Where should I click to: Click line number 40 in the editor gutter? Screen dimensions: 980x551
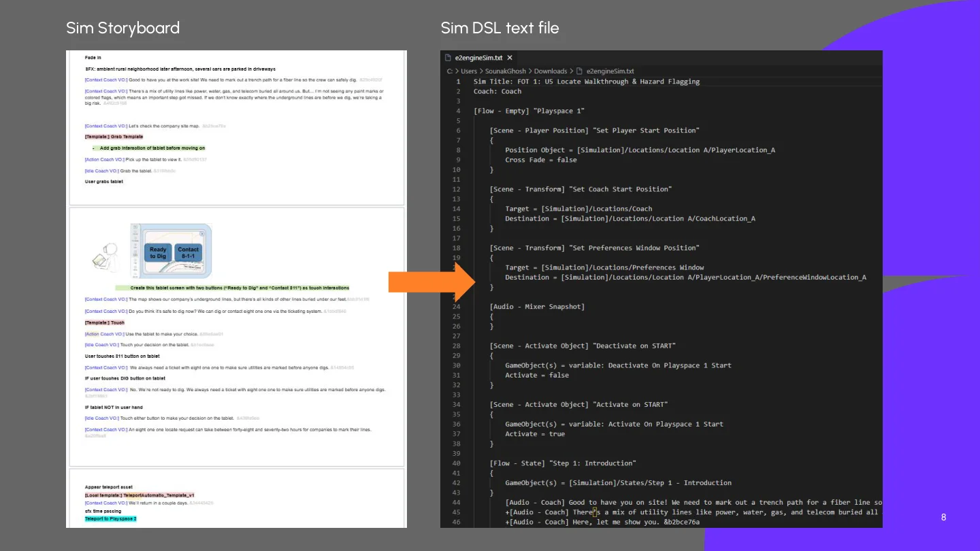[x=456, y=463]
